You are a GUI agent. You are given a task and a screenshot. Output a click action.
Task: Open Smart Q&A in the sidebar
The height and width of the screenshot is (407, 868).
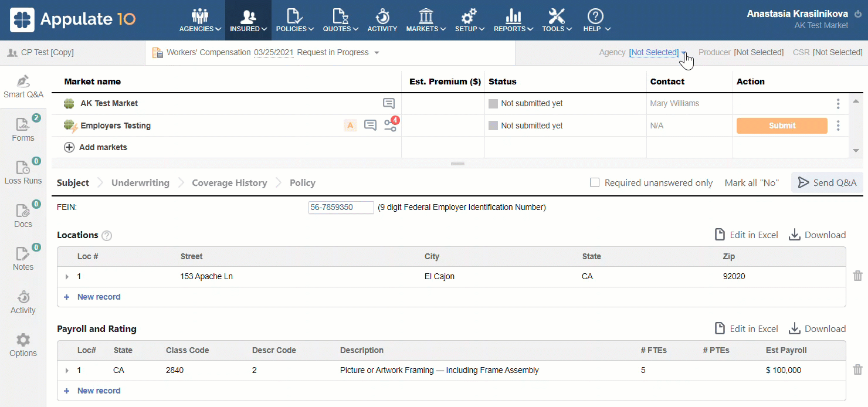[23, 87]
